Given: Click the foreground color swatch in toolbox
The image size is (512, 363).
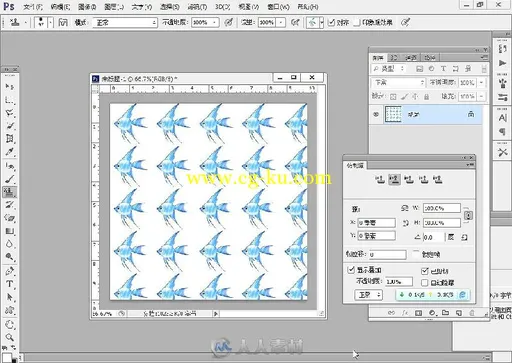Looking at the screenshot, I should [7, 358].
